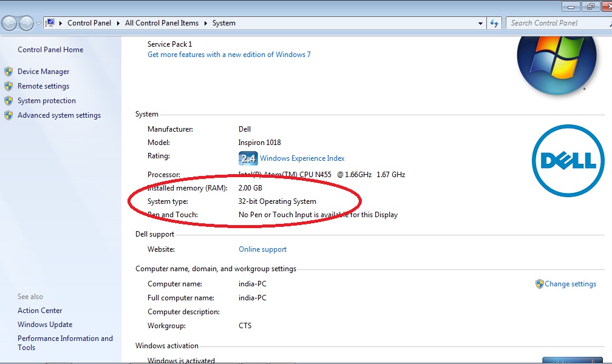Restore down the System window
Viewport: 612px width, 364px height.
(x=591, y=7)
